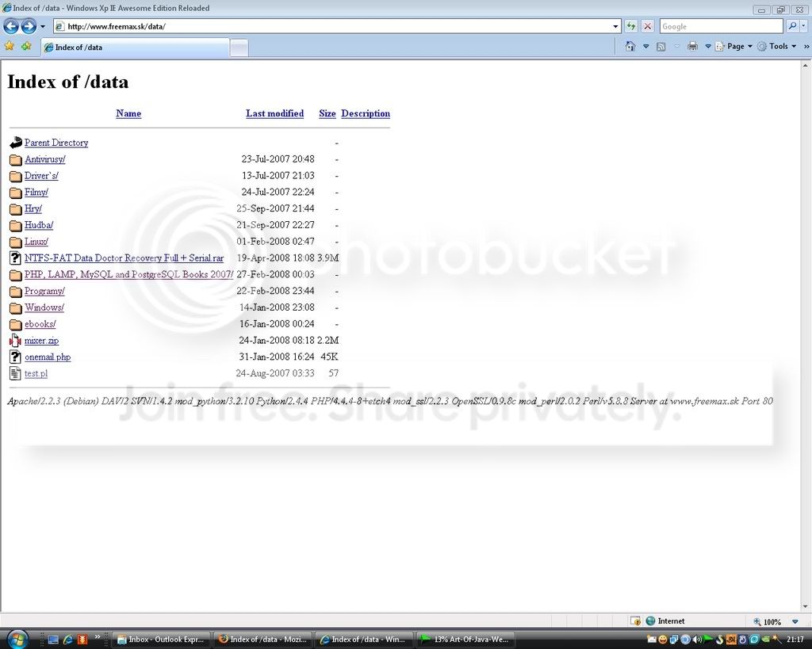Sort listing by Last modified column
This screenshot has width=812, height=649.
[274, 113]
